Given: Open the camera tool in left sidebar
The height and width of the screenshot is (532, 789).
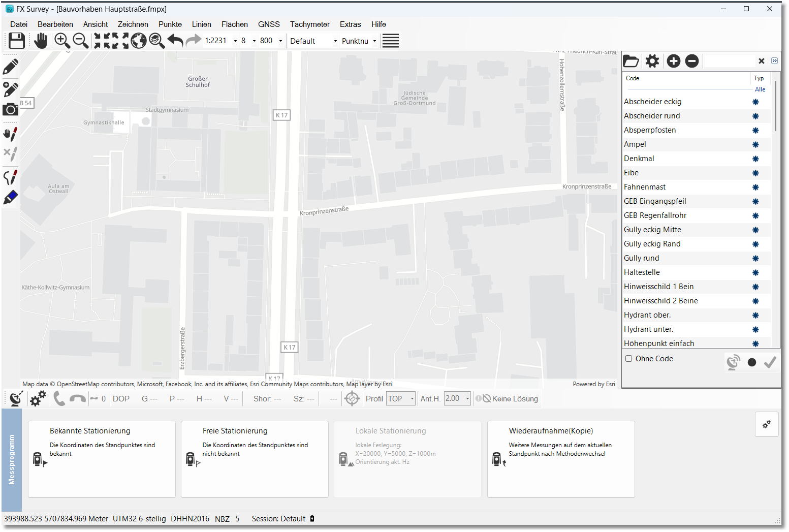Looking at the screenshot, I should (x=10, y=110).
